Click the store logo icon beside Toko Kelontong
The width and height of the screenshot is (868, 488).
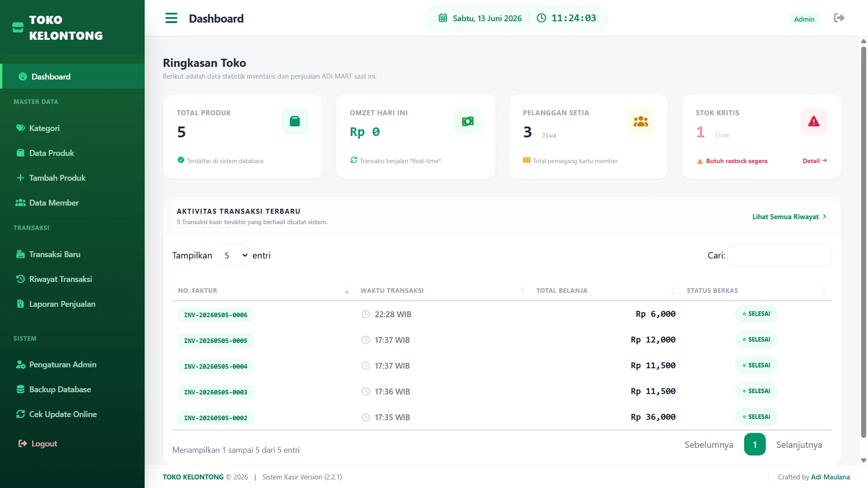point(18,28)
